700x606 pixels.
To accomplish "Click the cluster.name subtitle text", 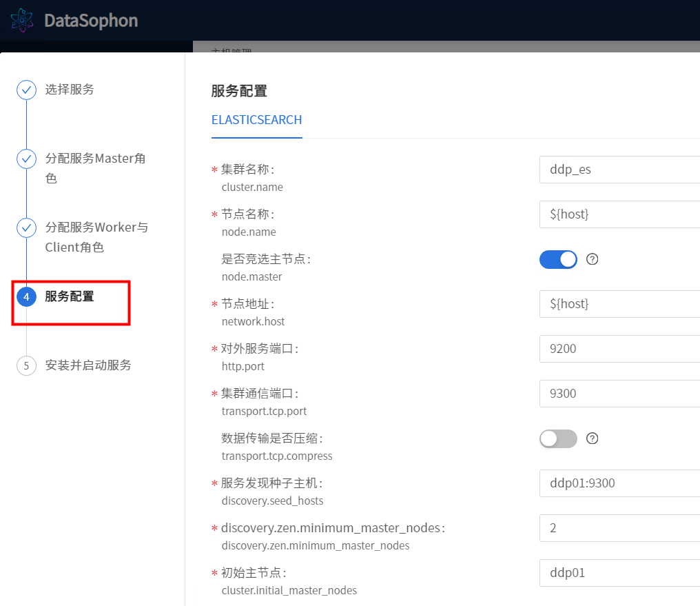I will (252, 187).
